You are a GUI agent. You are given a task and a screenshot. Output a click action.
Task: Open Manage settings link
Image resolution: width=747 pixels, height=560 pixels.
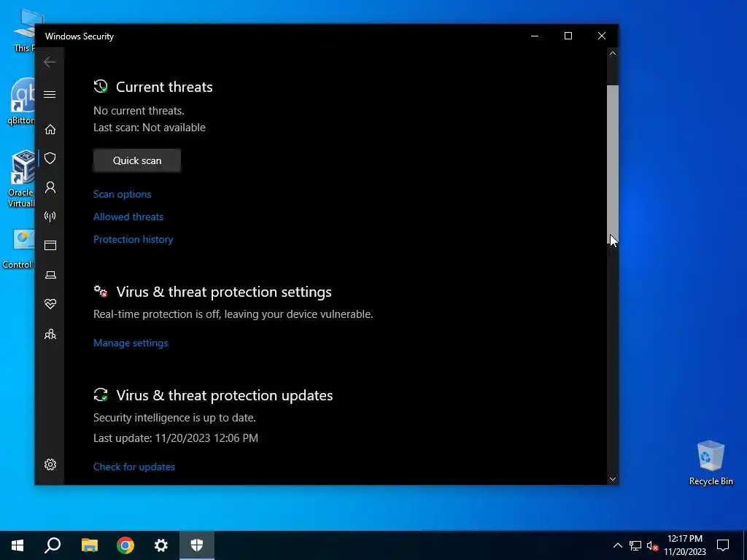[x=131, y=343]
